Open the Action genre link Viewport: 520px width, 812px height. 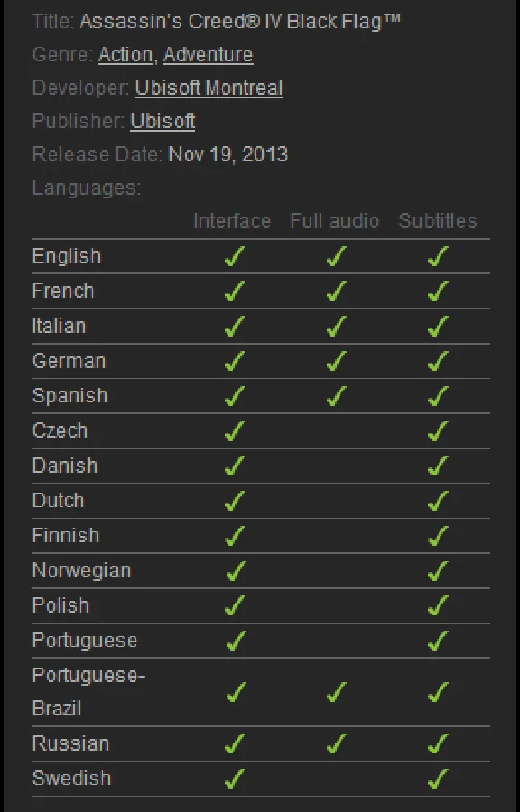coord(125,54)
